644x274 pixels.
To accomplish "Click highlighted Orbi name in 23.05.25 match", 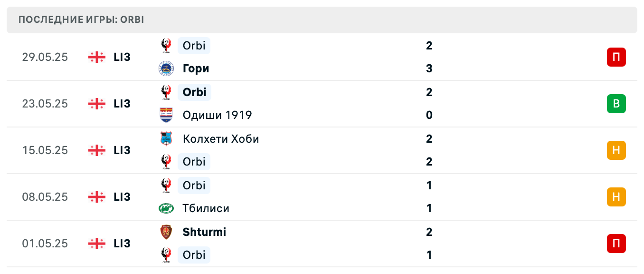I will point(194,92).
